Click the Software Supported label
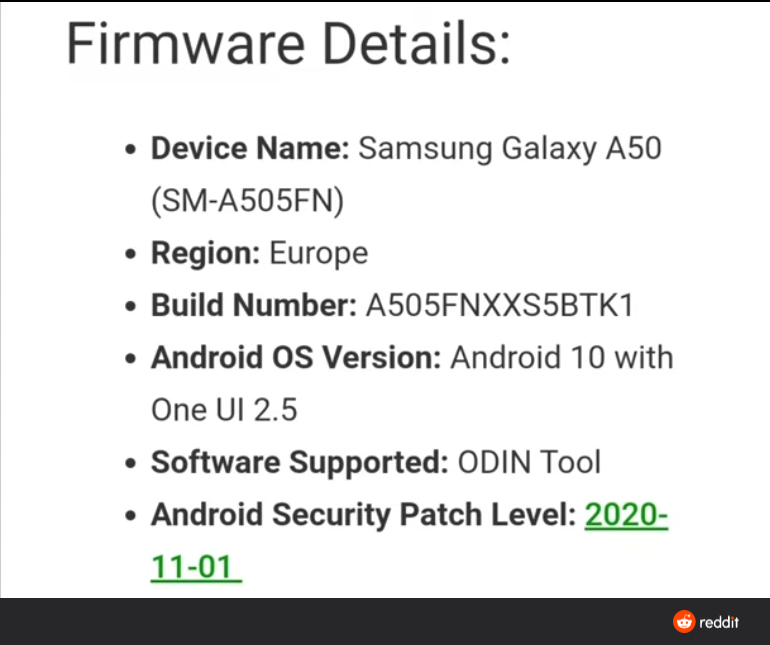 [300, 462]
